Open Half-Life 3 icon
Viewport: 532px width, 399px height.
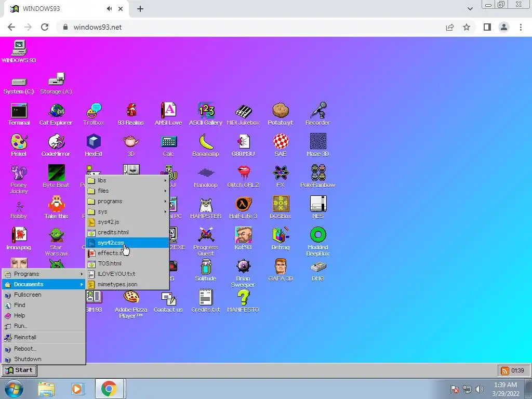pyautogui.click(x=243, y=208)
